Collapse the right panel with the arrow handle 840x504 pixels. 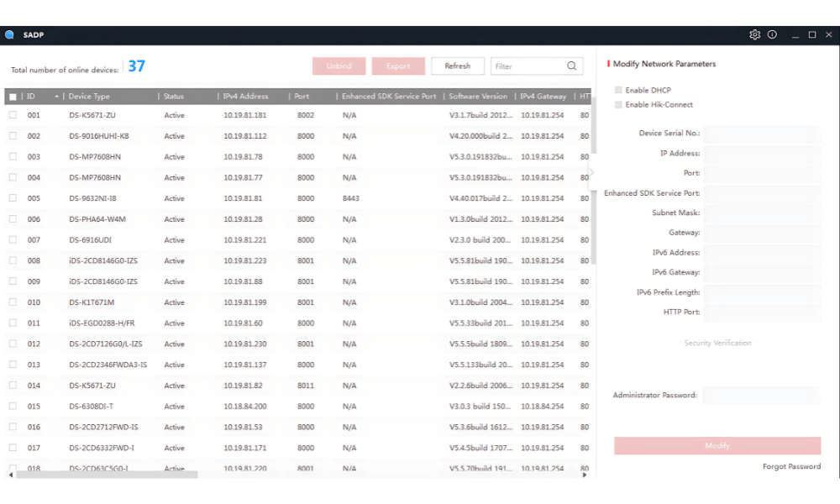591,172
